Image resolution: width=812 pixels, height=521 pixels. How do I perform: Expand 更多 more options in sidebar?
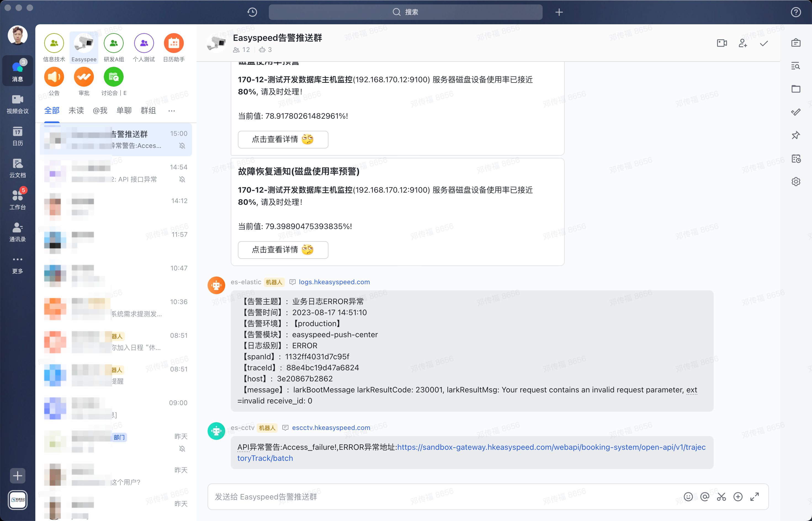[x=18, y=265]
